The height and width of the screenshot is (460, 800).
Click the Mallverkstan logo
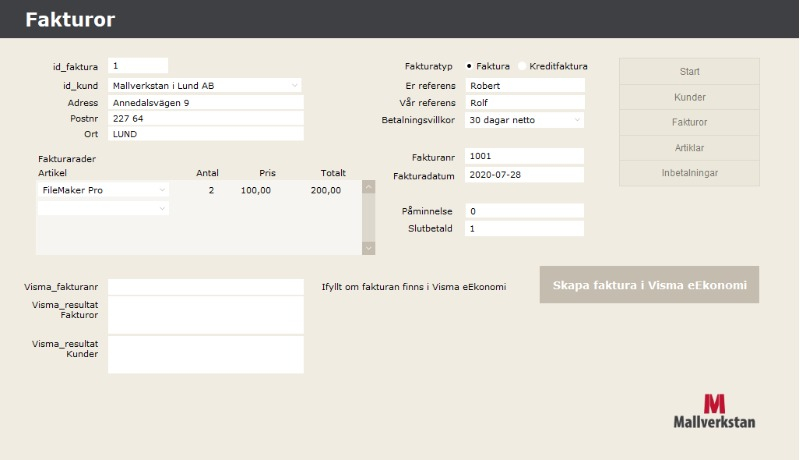pyautogui.click(x=714, y=411)
